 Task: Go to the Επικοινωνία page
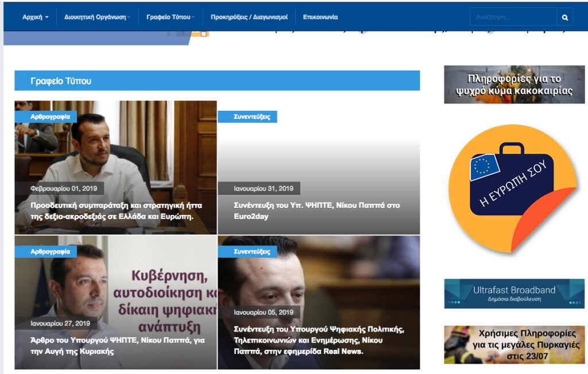point(320,17)
